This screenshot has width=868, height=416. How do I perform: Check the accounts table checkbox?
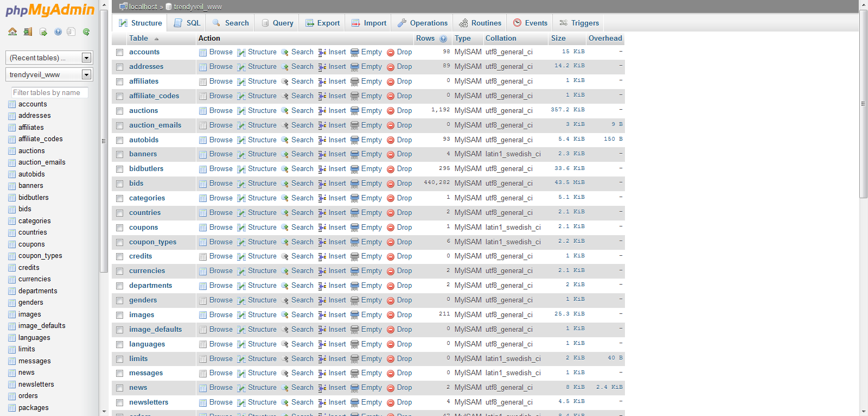119,52
